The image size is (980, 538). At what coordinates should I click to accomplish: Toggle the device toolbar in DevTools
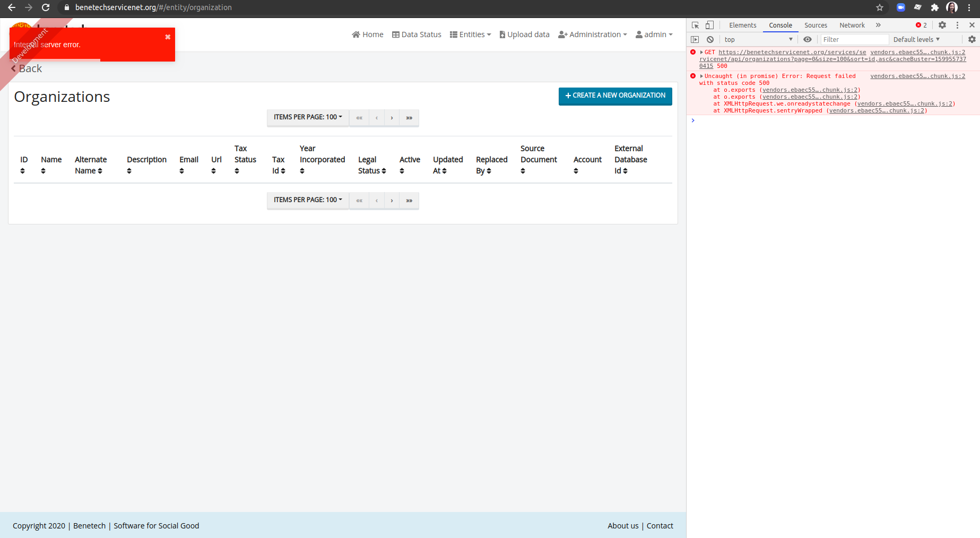pyautogui.click(x=709, y=25)
